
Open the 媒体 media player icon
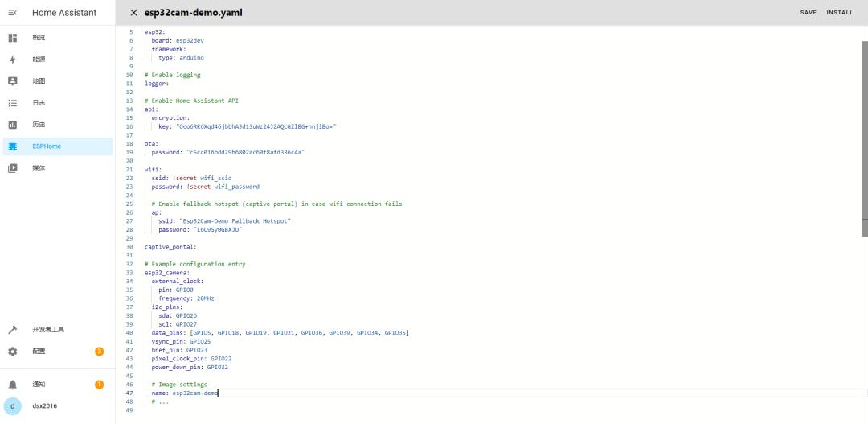(x=12, y=168)
